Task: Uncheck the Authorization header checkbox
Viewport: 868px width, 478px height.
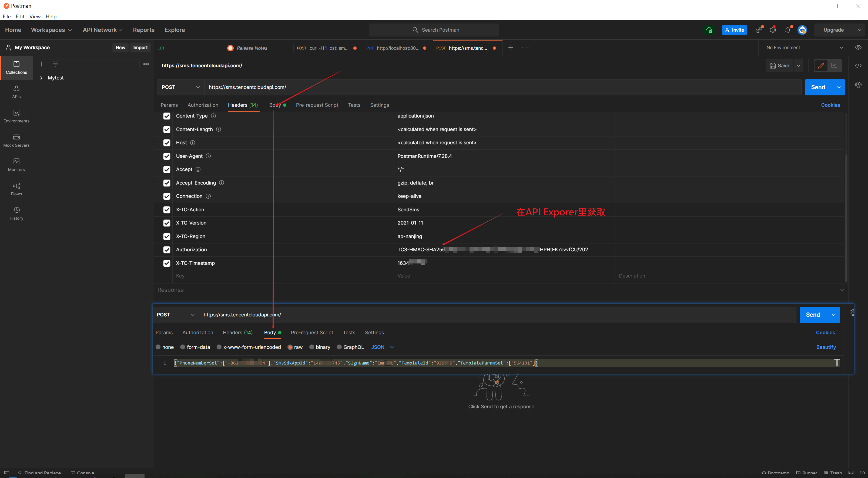Action: (x=166, y=250)
